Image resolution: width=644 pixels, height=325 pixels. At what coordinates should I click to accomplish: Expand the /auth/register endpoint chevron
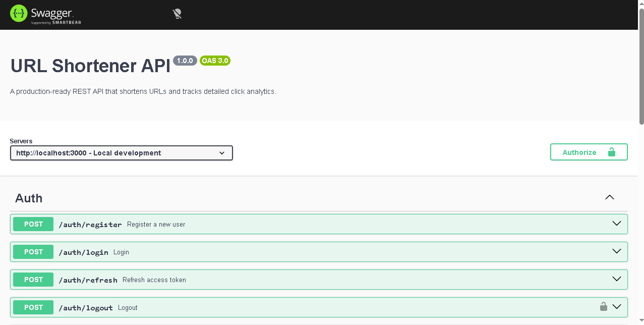tap(616, 224)
